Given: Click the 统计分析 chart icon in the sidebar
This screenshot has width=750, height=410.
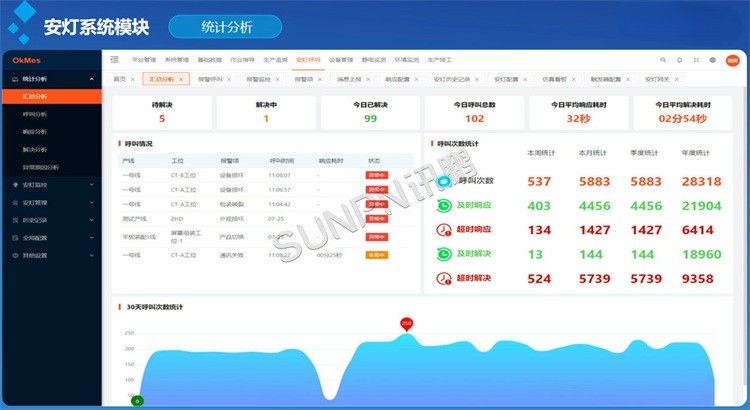Looking at the screenshot, I should click(x=15, y=79).
